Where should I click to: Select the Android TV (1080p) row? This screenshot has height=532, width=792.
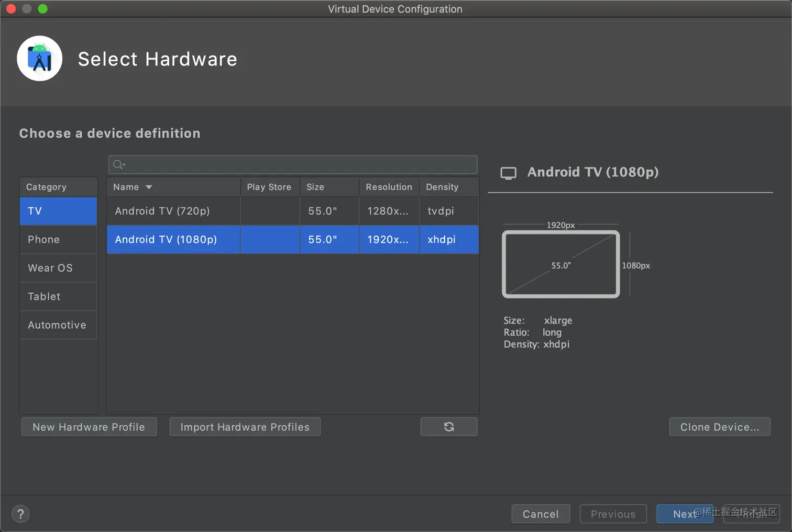coord(293,239)
